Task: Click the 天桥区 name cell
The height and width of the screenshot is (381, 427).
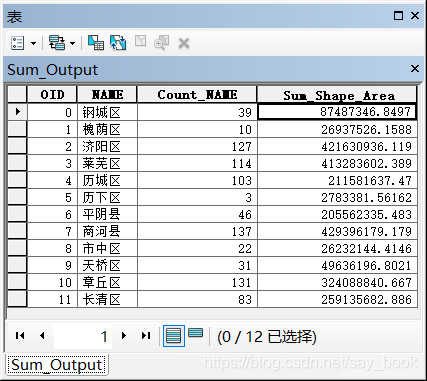Action: [107, 265]
